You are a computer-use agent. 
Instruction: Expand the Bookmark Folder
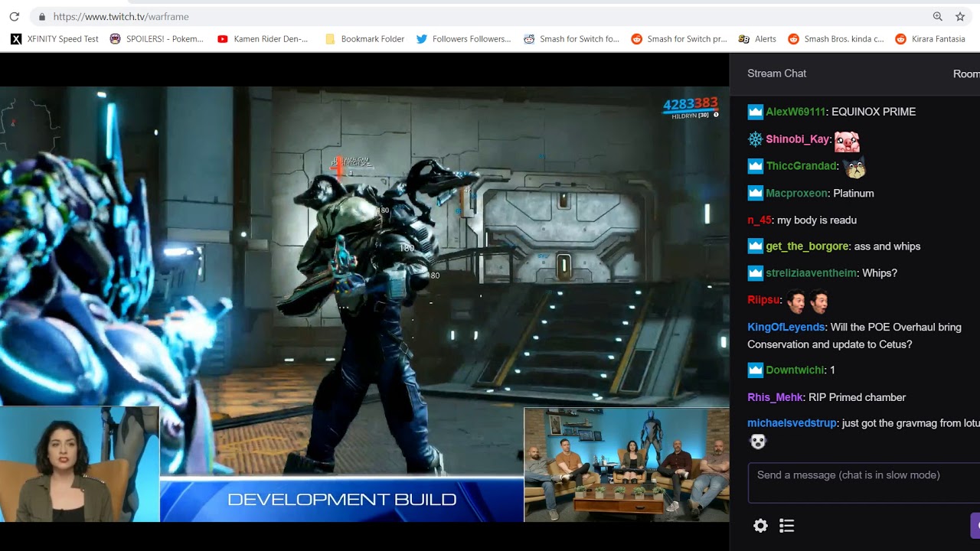364,39
